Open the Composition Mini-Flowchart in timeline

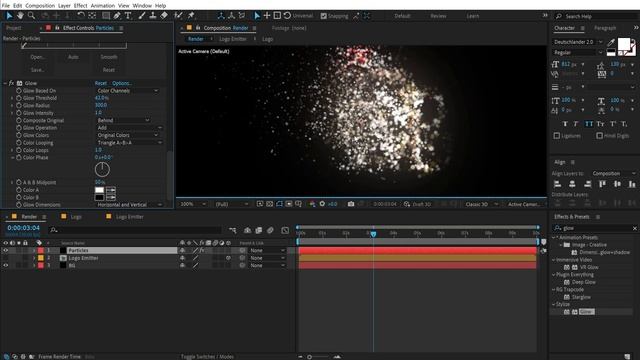233,230
